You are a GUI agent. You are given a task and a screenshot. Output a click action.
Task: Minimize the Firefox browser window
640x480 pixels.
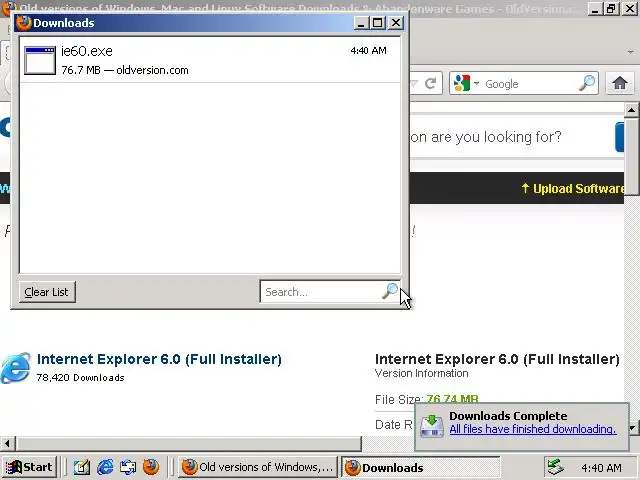pyautogui.click(x=595, y=9)
